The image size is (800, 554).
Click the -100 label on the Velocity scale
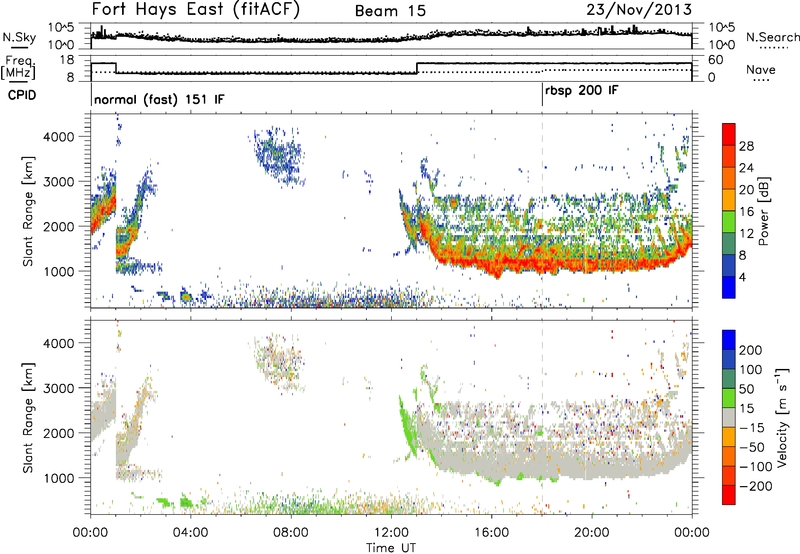pos(756,467)
